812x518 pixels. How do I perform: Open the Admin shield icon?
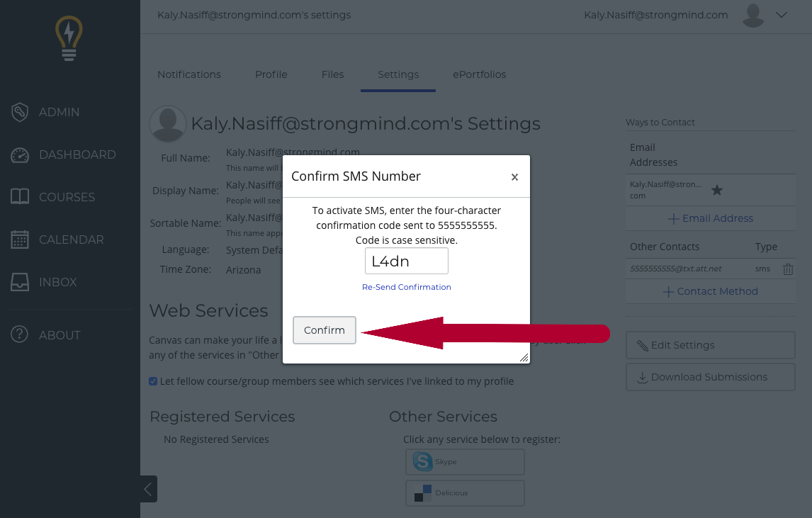[20, 112]
